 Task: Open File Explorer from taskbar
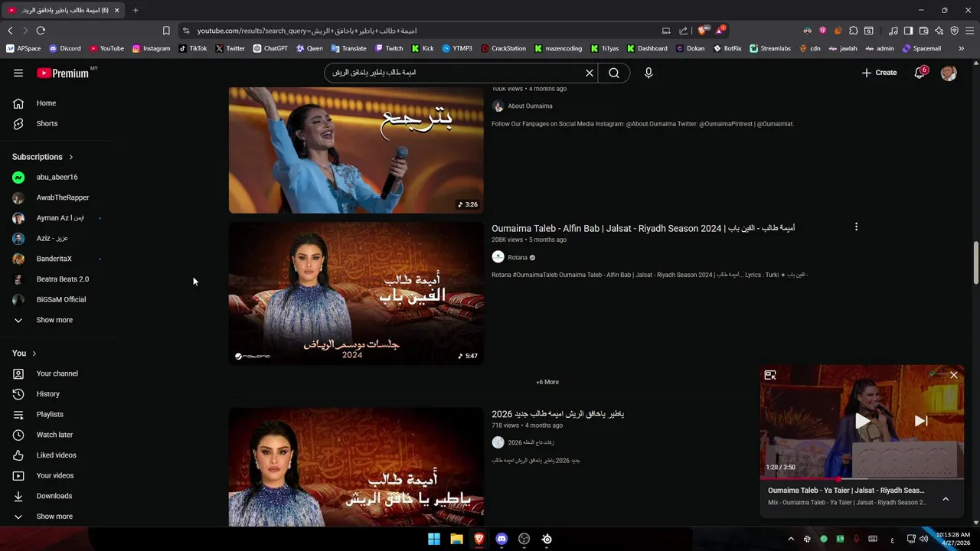pyautogui.click(x=456, y=539)
